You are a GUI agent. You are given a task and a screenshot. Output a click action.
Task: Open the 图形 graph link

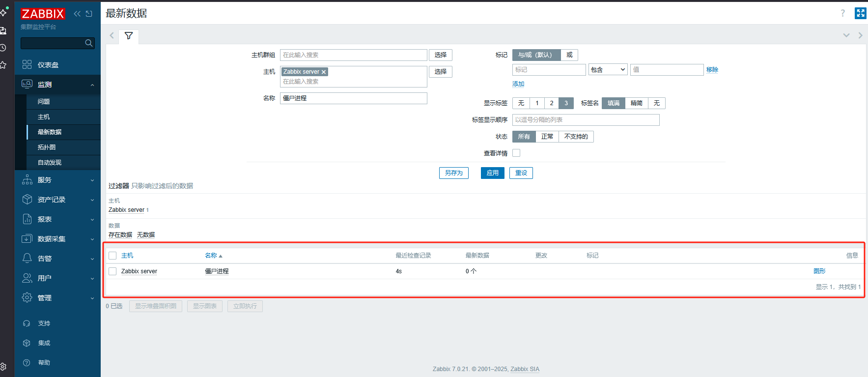[x=819, y=271]
